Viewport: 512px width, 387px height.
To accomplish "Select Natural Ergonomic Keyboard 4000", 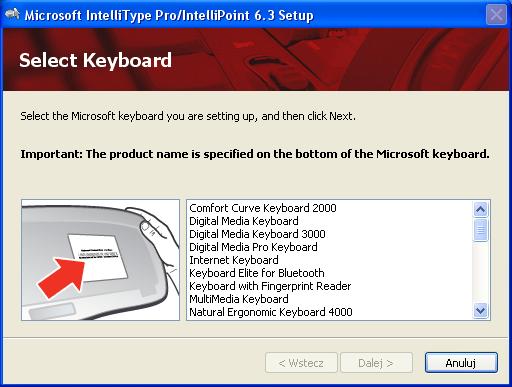I will [271, 312].
